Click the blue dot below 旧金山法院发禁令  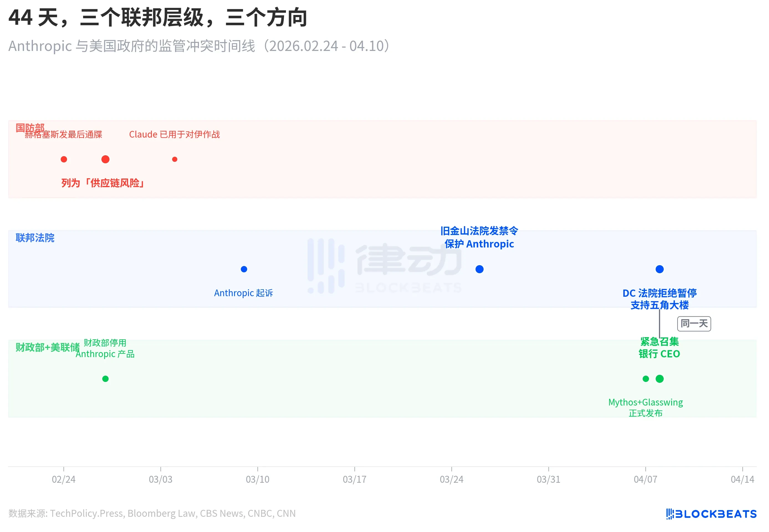(x=479, y=269)
